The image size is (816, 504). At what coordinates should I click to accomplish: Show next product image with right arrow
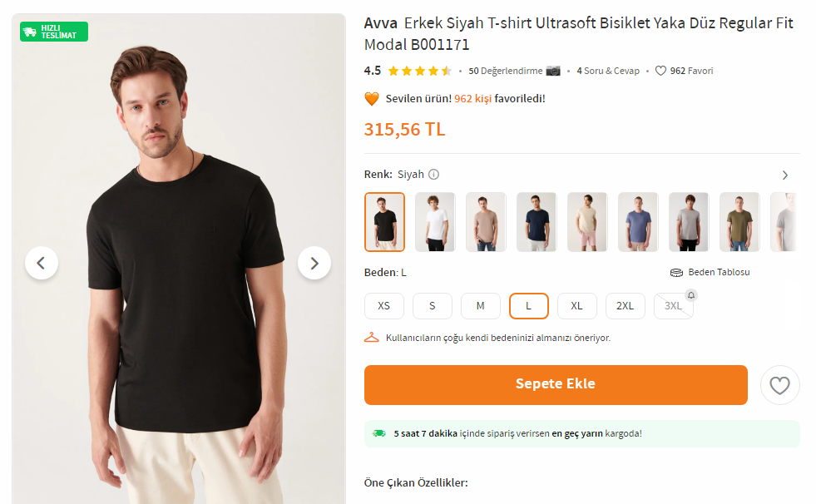click(314, 263)
